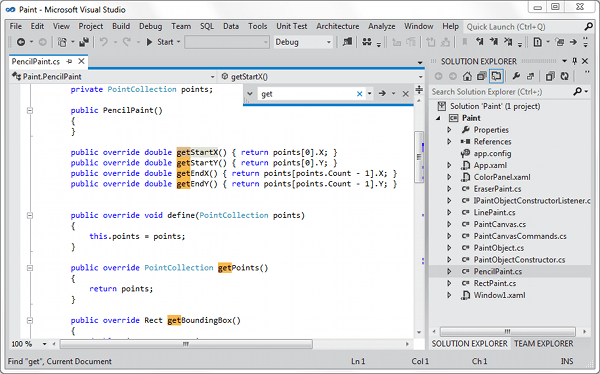The height and width of the screenshot is (374, 600).
Task: Click the New Project toolbar icon
Action: click(62, 42)
